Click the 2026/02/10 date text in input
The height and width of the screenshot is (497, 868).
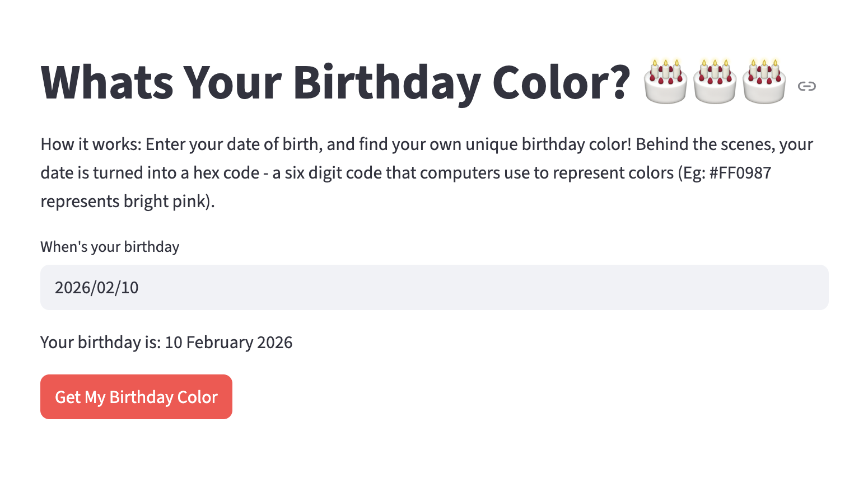[x=97, y=288]
